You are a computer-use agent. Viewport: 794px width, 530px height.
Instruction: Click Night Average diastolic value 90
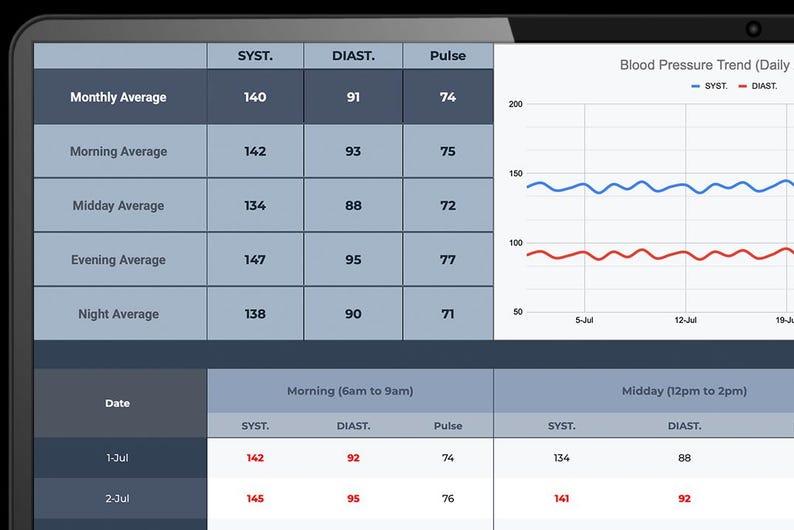(x=353, y=314)
